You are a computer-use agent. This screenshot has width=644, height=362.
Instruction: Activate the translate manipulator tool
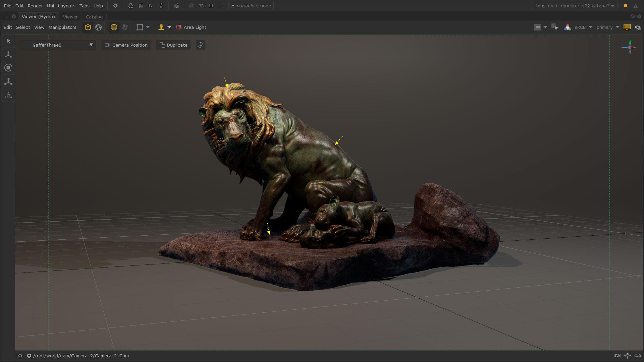[8, 54]
